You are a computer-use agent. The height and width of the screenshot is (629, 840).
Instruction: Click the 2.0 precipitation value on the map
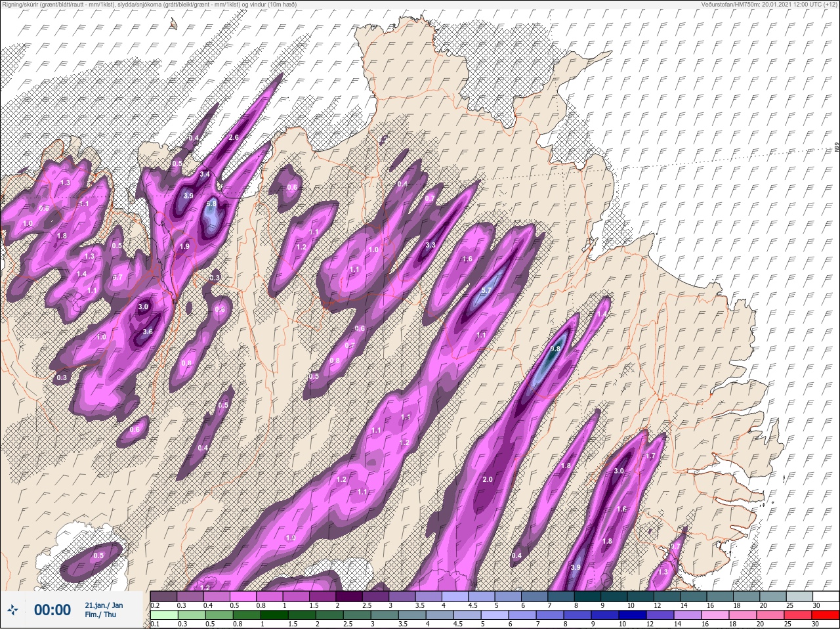tap(488, 480)
